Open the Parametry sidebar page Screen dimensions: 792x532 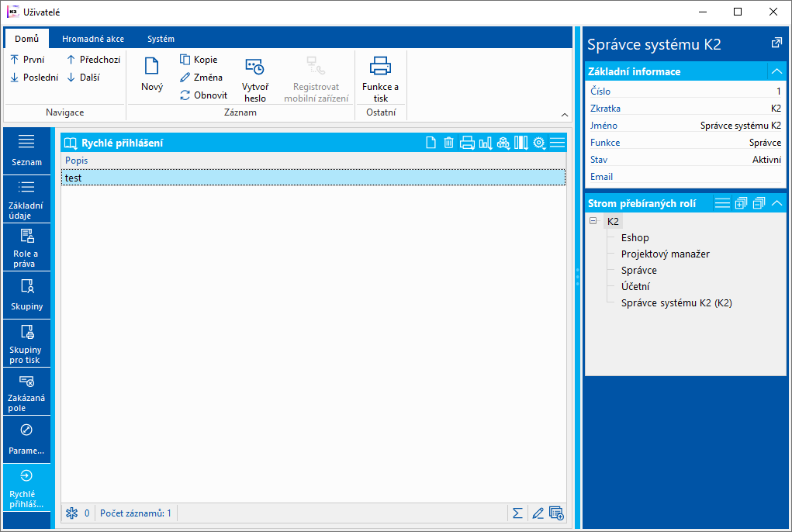pos(27,440)
